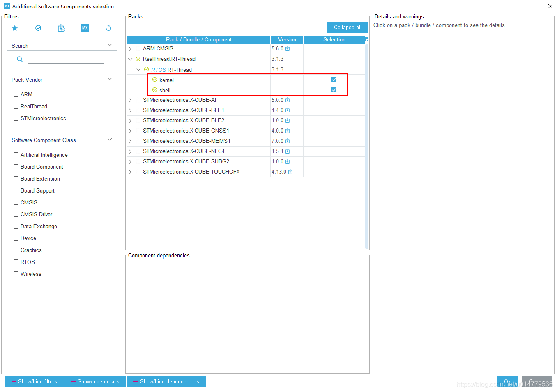The image size is (557, 392).
Task: Click the MX compatible filter icon
Action: (x=85, y=28)
